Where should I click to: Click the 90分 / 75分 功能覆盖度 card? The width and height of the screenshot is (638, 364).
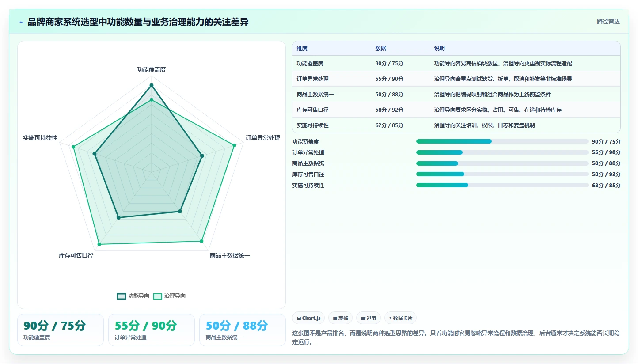(x=61, y=330)
